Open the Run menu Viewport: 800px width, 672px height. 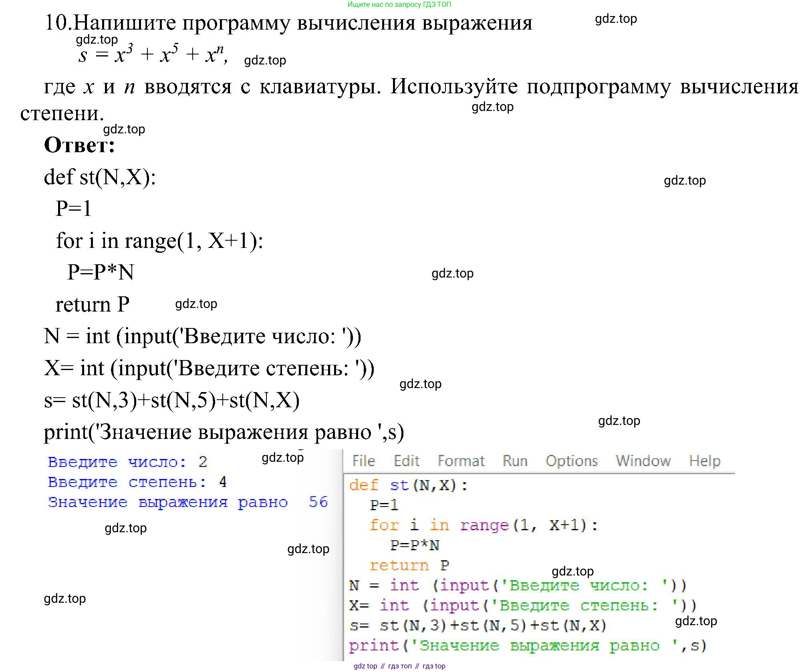coord(515,461)
